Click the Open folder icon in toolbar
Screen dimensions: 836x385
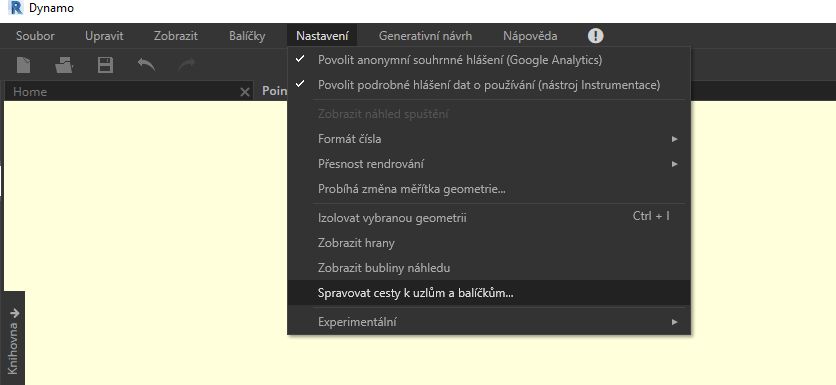[x=64, y=65]
